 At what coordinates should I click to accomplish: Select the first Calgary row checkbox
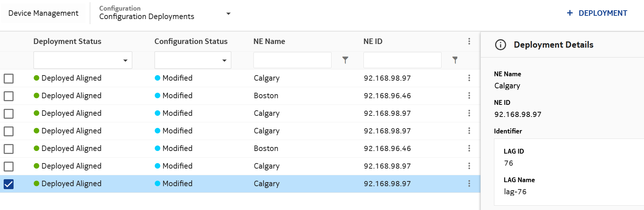pyautogui.click(x=8, y=78)
